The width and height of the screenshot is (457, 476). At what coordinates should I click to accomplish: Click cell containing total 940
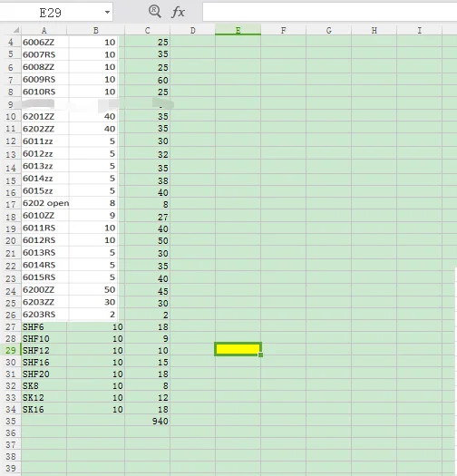tap(147, 421)
